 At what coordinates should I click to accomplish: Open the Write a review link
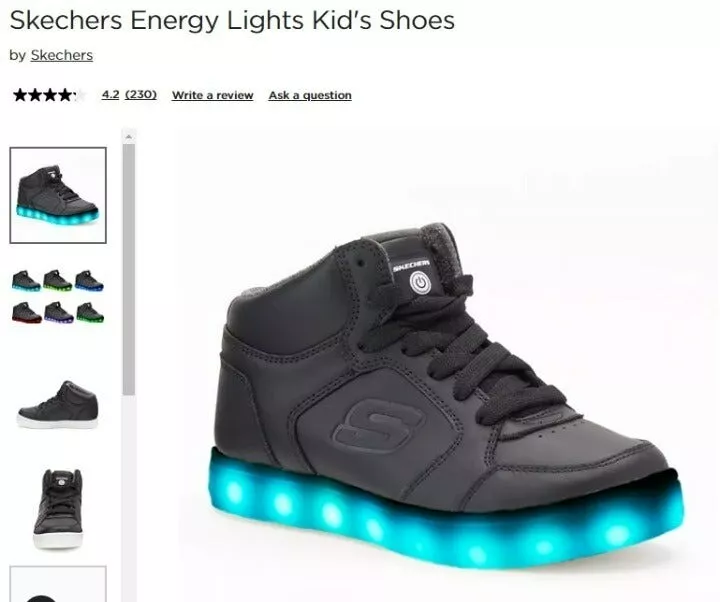click(x=213, y=95)
